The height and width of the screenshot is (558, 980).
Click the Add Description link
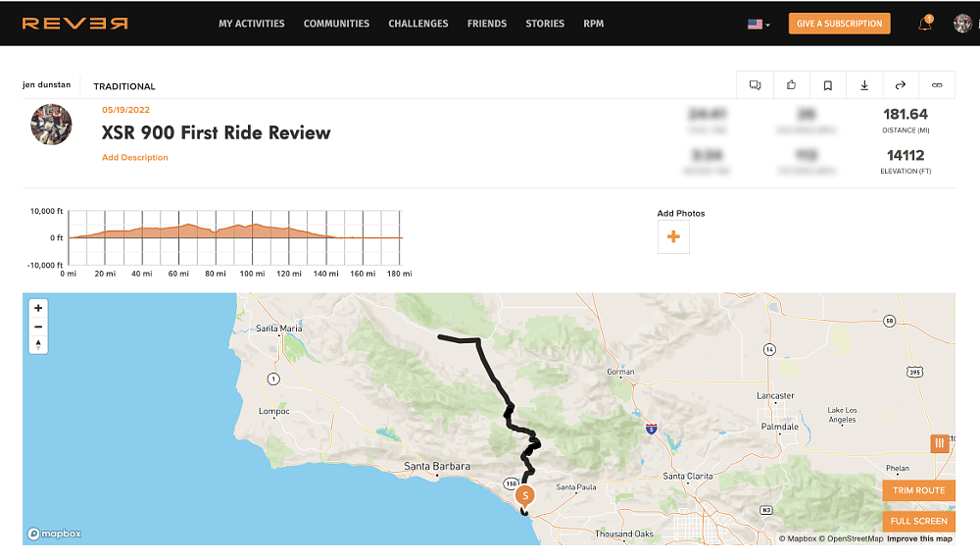135,158
